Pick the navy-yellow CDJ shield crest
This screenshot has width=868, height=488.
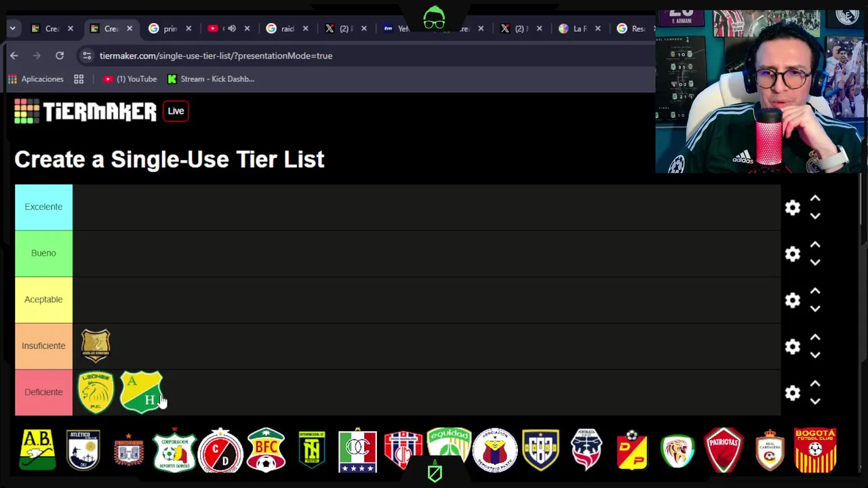[x=540, y=449]
